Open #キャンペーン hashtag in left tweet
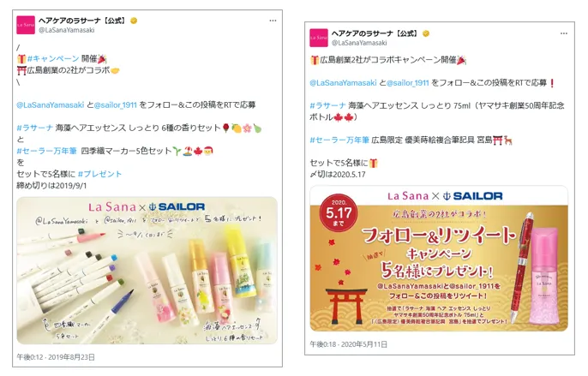Viewport: 588px width, 376px height. [x=53, y=58]
